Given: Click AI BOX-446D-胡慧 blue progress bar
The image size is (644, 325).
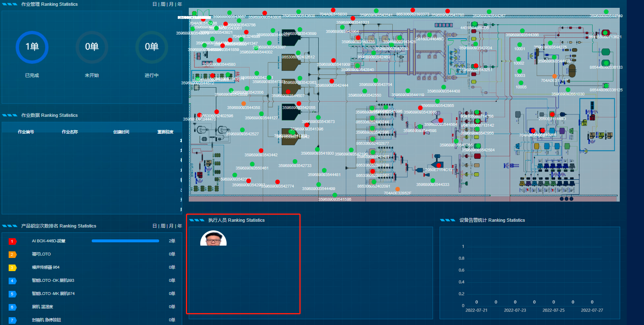Looking at the screenshot, I should (x=125, y=241).
